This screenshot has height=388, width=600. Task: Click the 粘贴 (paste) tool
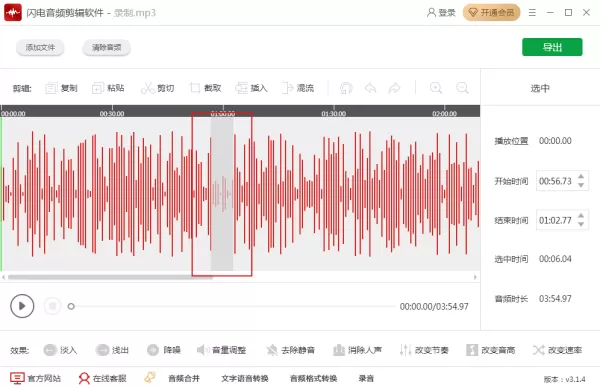click(x=108, y=88)
